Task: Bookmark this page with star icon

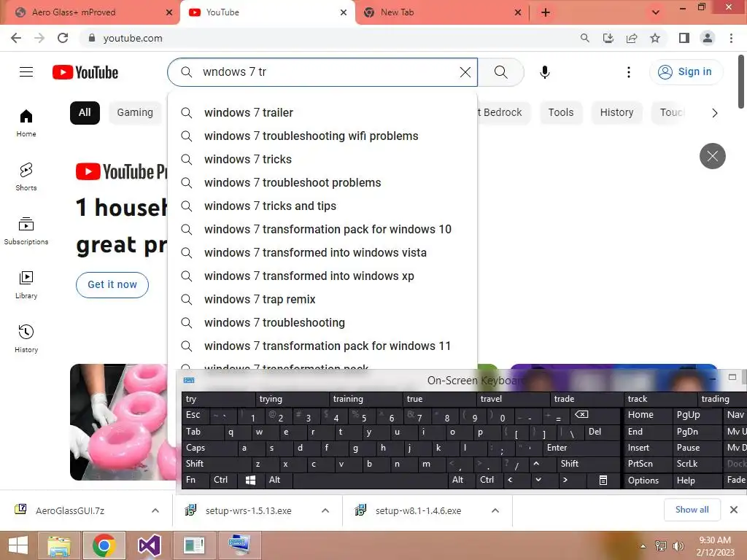Action: tap(655, 38)
